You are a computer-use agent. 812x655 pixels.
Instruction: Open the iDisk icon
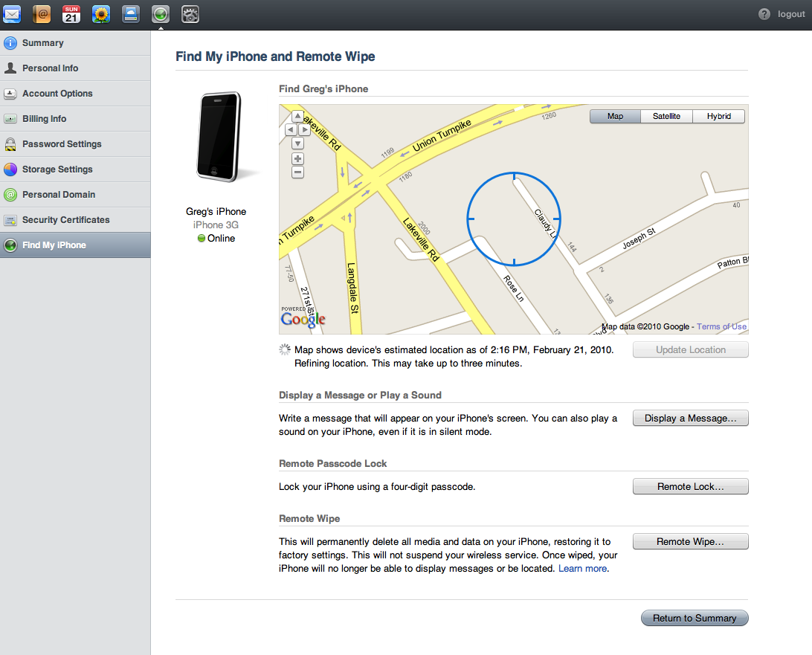pyautogui.click(x=131, y=14)
